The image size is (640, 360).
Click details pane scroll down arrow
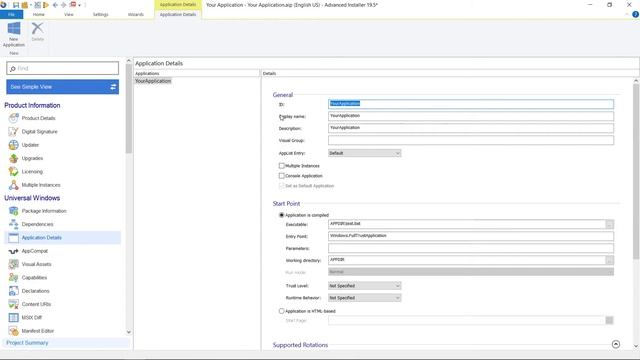[x=636, y=346]
